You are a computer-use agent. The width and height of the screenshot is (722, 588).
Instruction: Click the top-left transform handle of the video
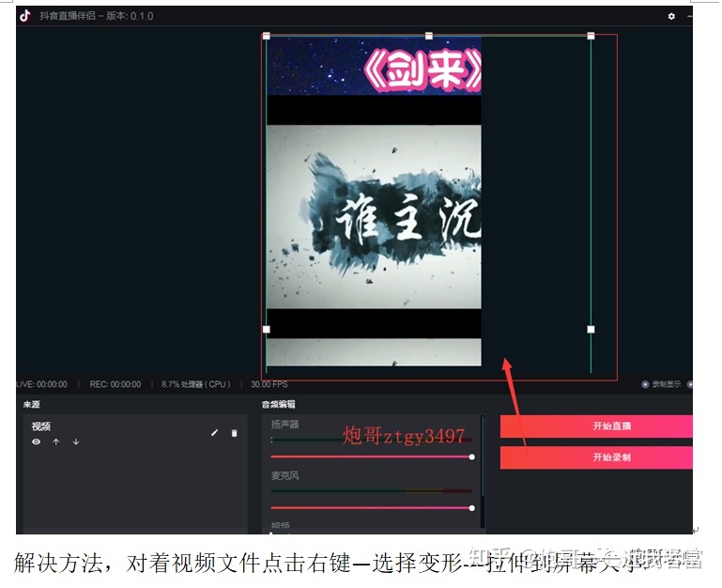coord(266,36)
